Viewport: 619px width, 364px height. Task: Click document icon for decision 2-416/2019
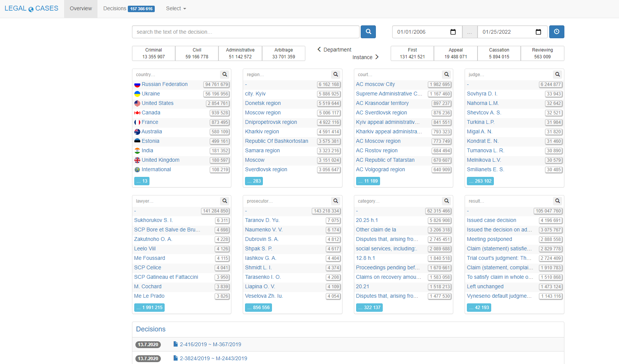[176, 344]
